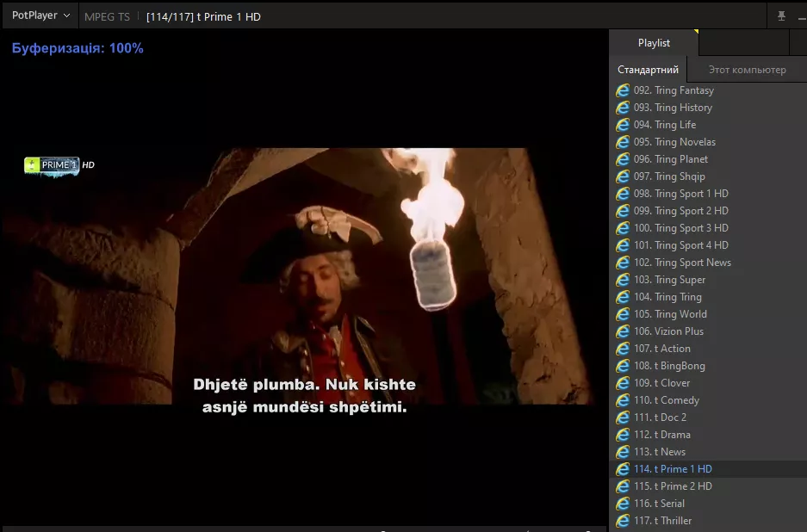Select '096. Tring Planet' channel entry
The width and height of the screenshot is (807, 532).
click(x=708, y=159)
